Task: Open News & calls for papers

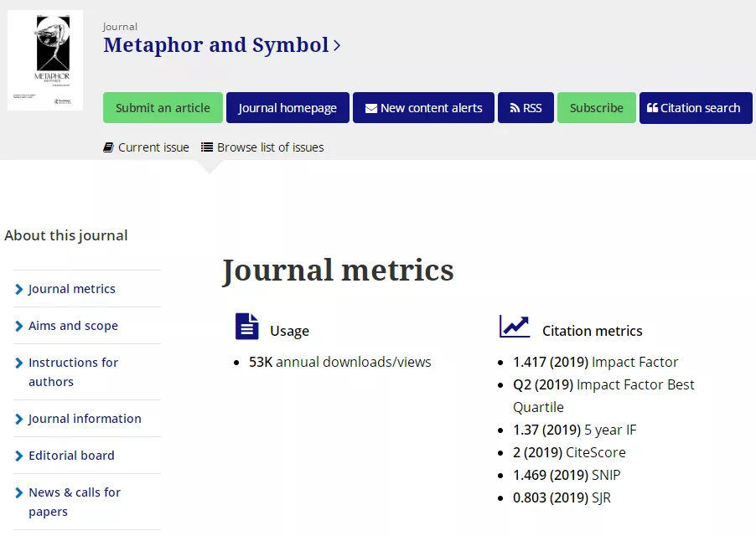Action: coord(75,502)
